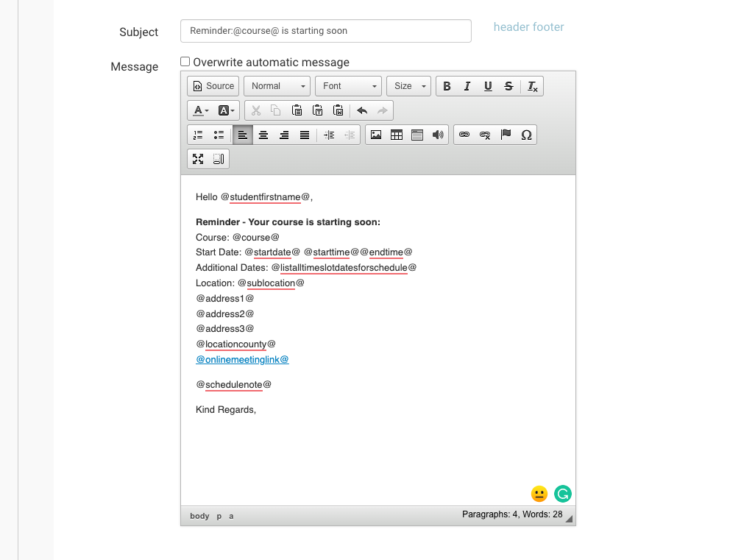This screenshot has width=755, height=560.
Task: Insert a numbered list
Action: pyautogui.click(x=198, y=135)
